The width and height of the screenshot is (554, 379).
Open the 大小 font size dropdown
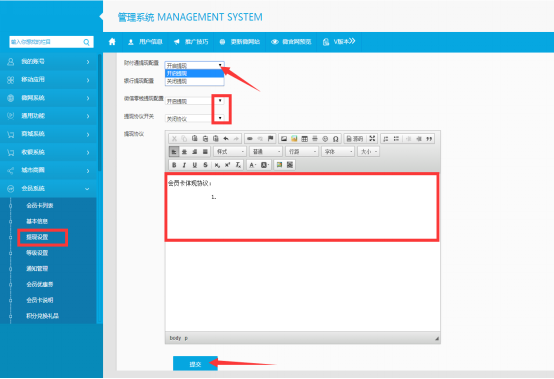[x=369, y=152]
